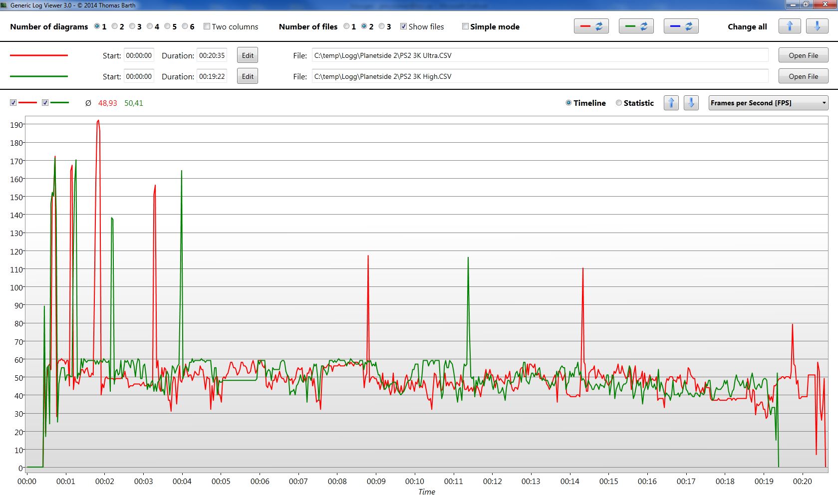Select 2 diagrams radio button
The image size is (838, 504).
click(114, 26)
